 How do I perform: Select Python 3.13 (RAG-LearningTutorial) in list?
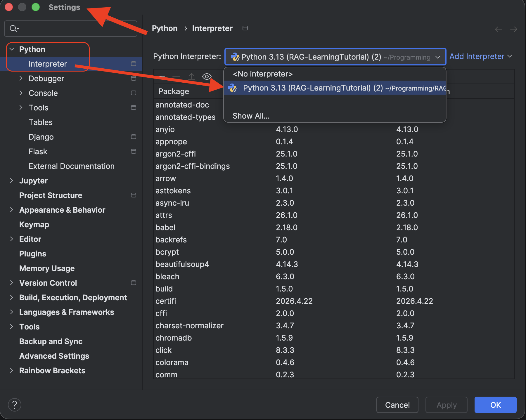[335, 88]
